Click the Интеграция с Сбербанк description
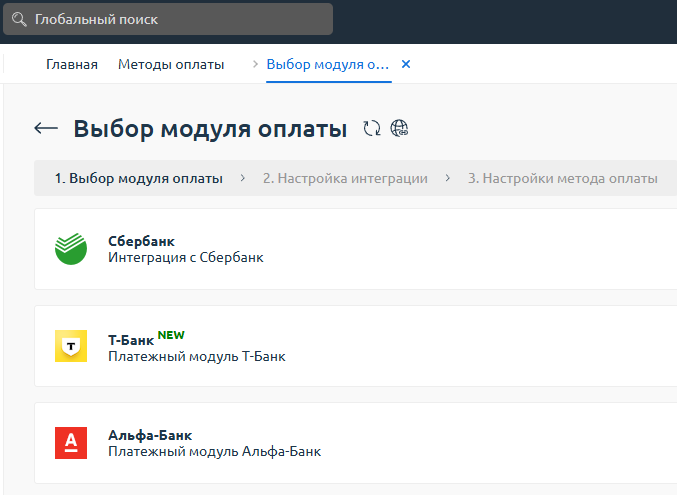 [x=186, y=257]
